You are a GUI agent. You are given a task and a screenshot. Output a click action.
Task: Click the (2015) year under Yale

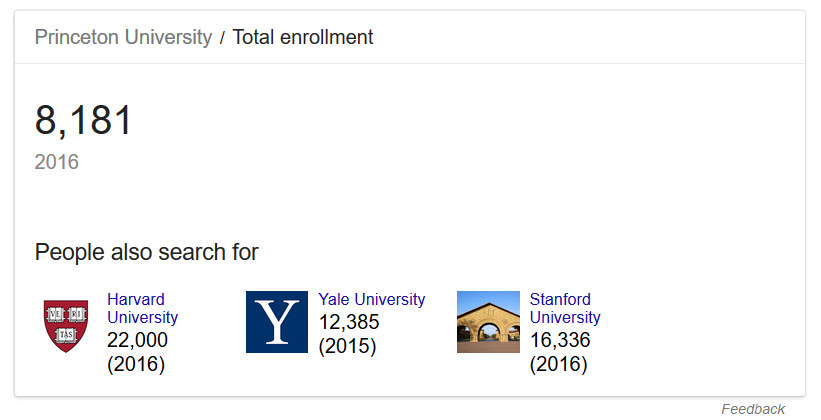[x=347, y=347]
